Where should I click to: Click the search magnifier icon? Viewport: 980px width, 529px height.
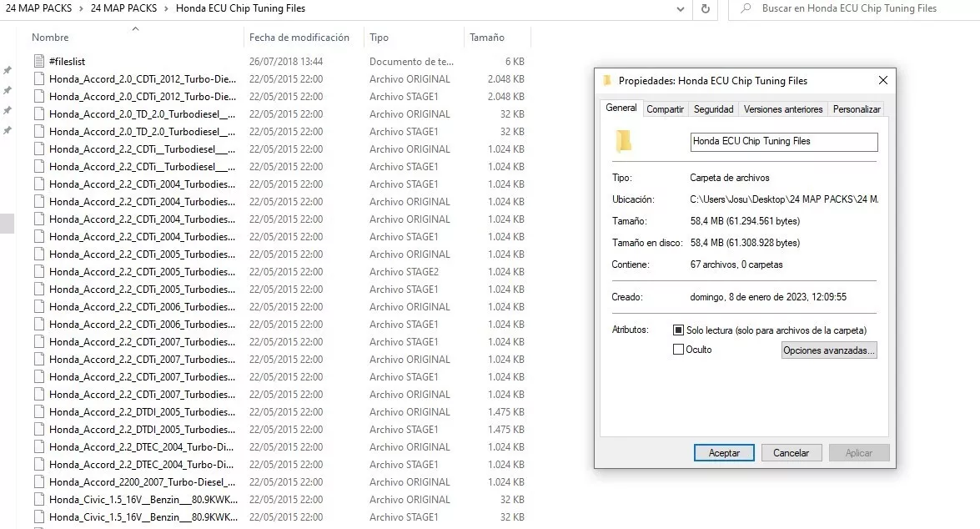[x=746, y=8]
